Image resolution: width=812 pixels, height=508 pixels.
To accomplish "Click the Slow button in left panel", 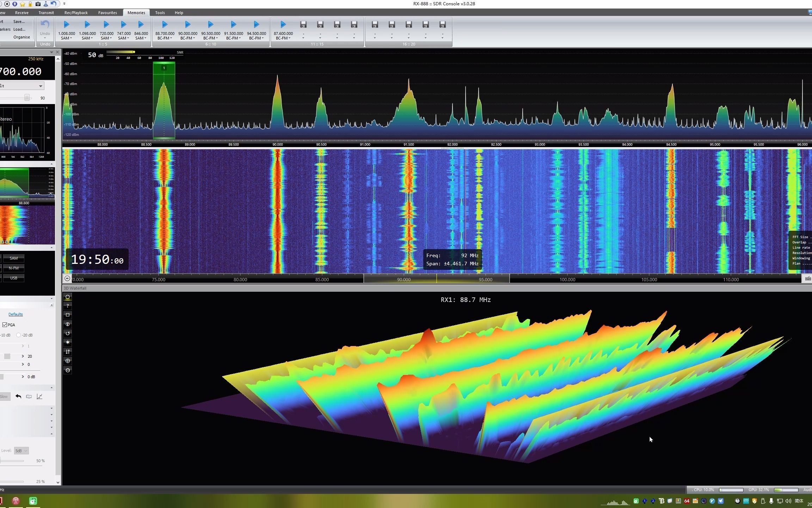I will point(5,397).
